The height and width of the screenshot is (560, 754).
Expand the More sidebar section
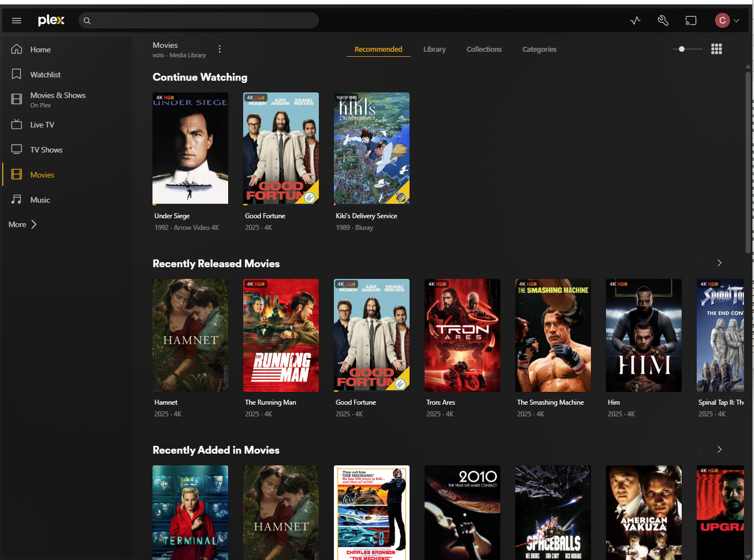(23, 224)
